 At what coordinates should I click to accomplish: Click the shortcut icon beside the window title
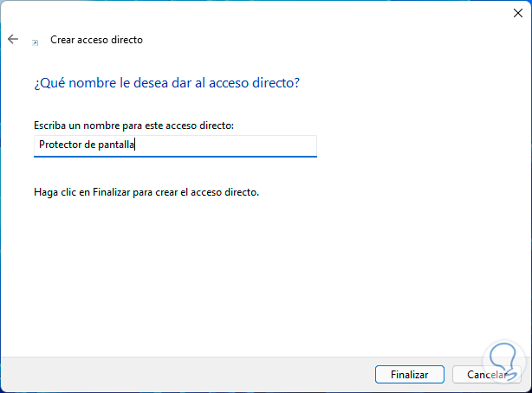tap(35, 41)
